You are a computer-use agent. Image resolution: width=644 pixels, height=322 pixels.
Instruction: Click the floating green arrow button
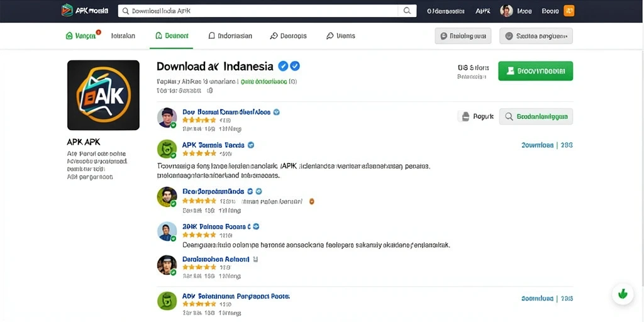click(623, 294)
